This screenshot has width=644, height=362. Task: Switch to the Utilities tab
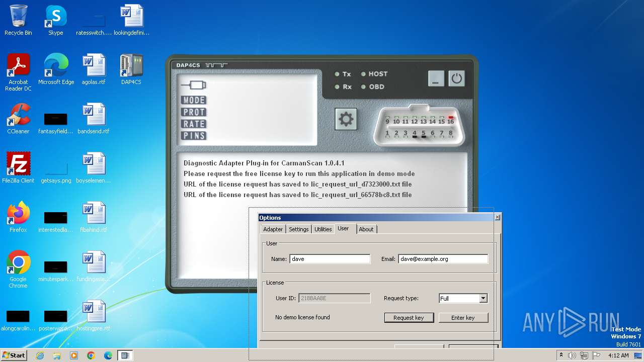[x=323, y=229]
